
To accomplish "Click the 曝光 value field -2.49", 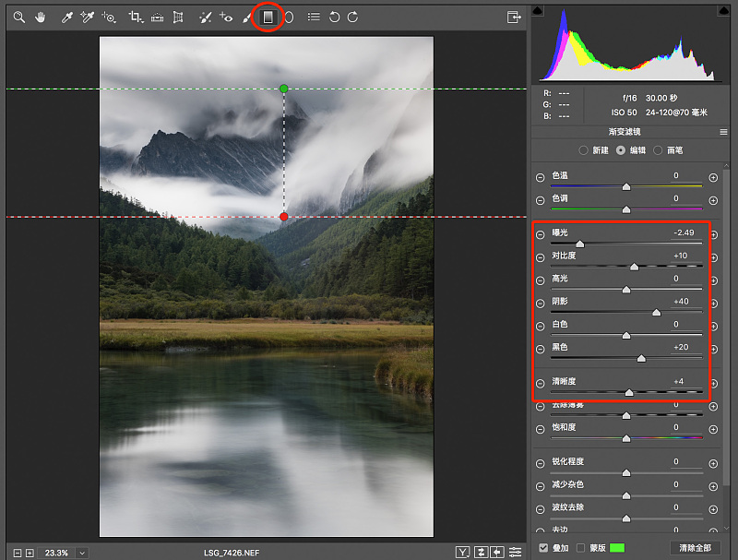I will 684,232.
